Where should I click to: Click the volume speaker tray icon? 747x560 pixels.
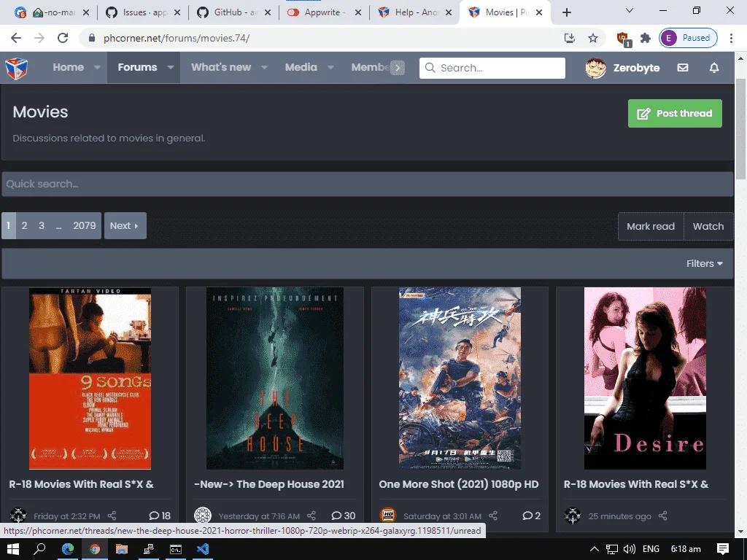(x=630, y=549)
